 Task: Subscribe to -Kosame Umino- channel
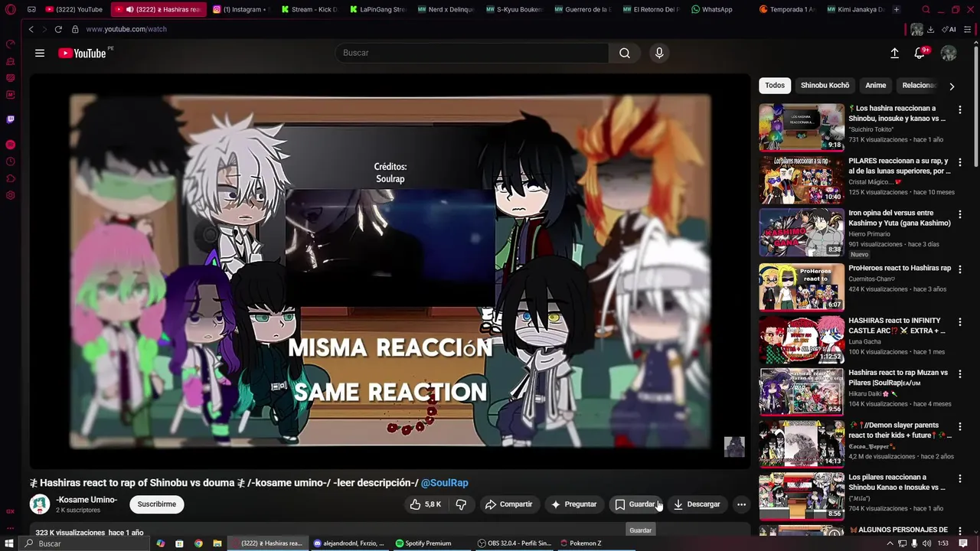click(x=157, y=504)
